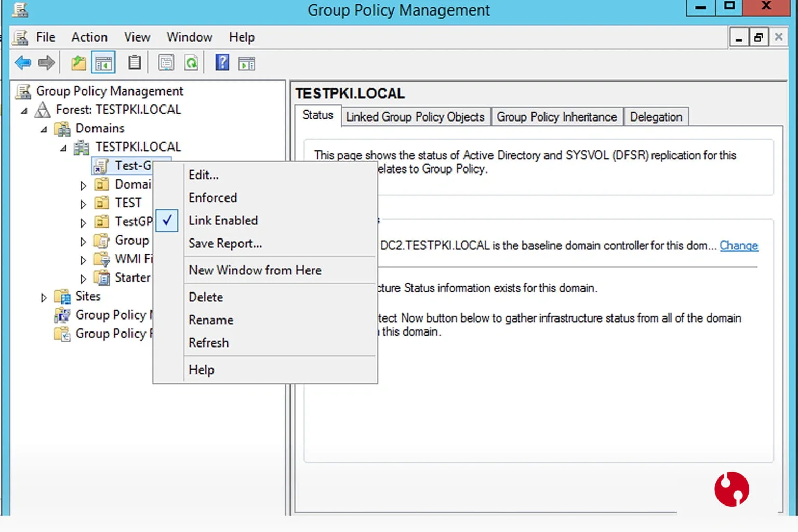Click the Sites node icon
798x532 pixels.
pos(62,297)
